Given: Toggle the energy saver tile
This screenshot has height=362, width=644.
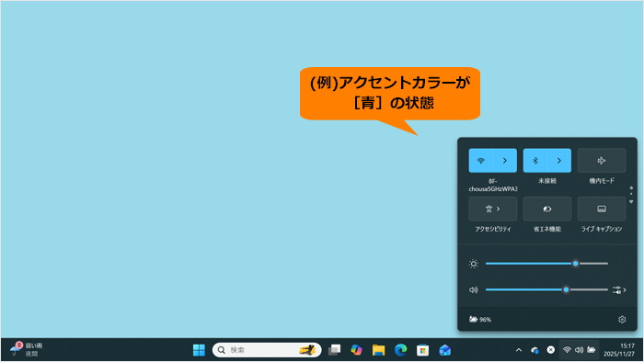Looking at the screenshot, I should click(547, 209).
